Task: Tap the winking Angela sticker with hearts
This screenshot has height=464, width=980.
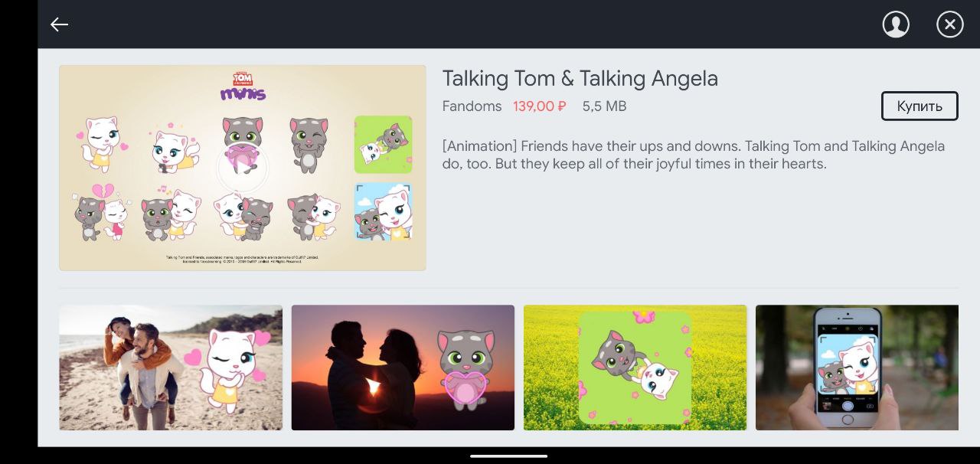Action: tap(102, 143)
